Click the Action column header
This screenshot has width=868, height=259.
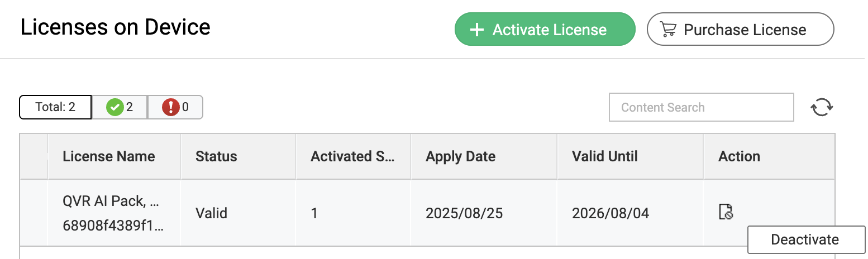(x=739, y=156)
